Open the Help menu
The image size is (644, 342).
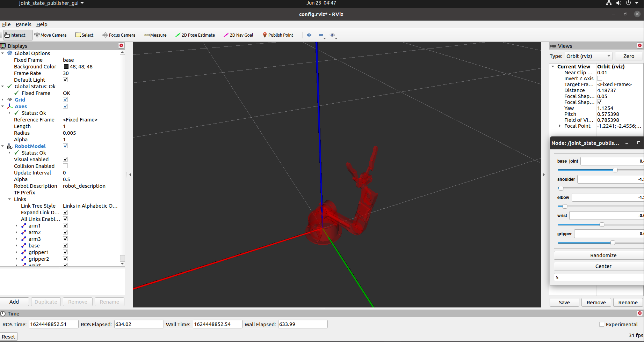pyautogui.click(x=42, y=24)
